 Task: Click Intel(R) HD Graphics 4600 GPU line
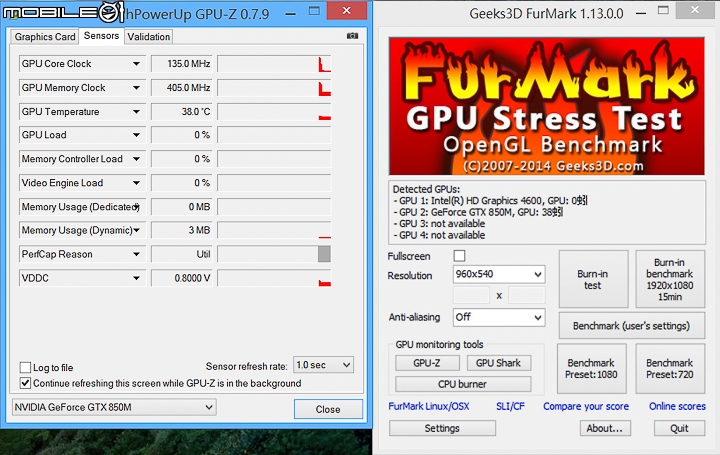490,201
